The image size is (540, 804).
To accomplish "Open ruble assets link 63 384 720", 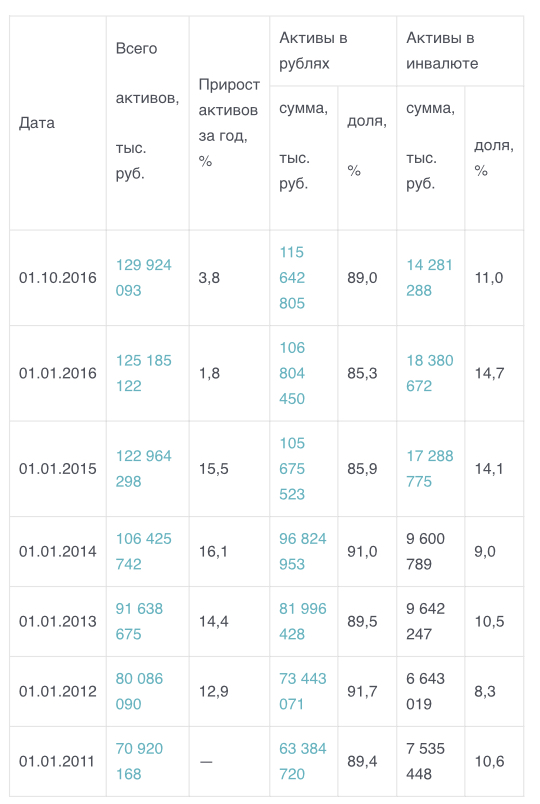I will pyautogui.click(x=303, y=761).
